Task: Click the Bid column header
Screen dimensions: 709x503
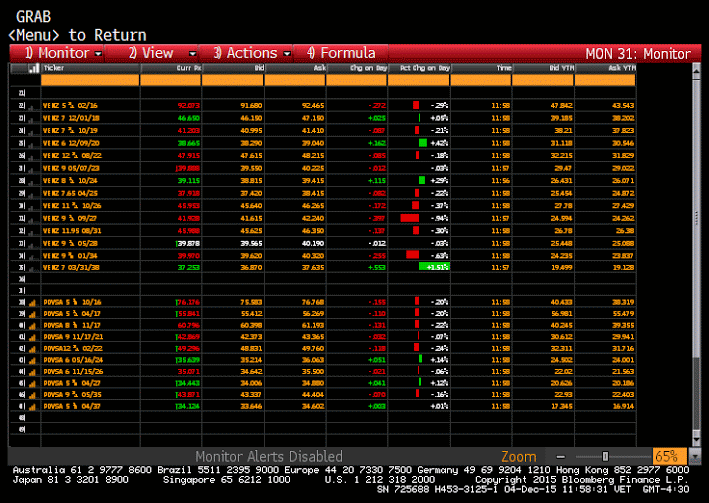Action: [x=233, y=68]
